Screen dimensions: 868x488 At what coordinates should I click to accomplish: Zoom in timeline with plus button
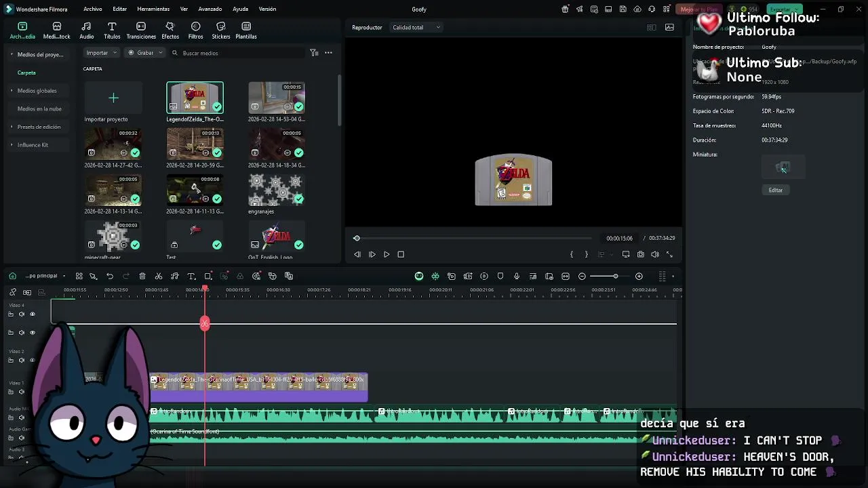pyautogui.click(x=639, y=276)
